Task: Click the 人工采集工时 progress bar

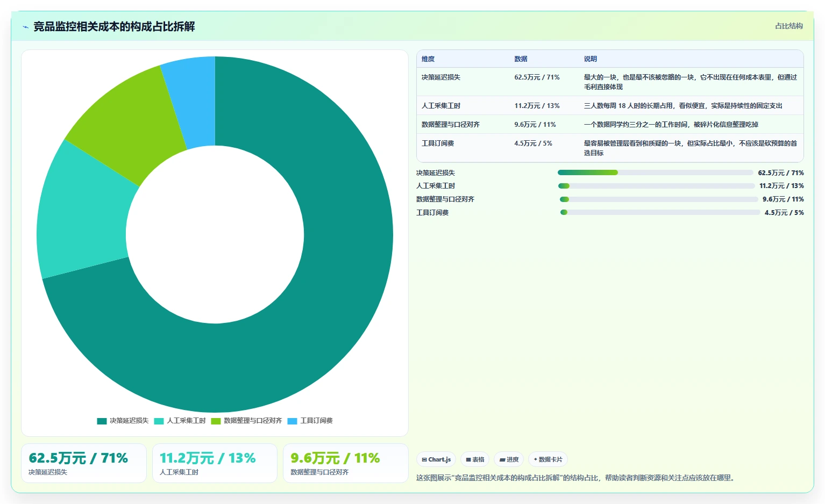Action: tap(656, 186)
